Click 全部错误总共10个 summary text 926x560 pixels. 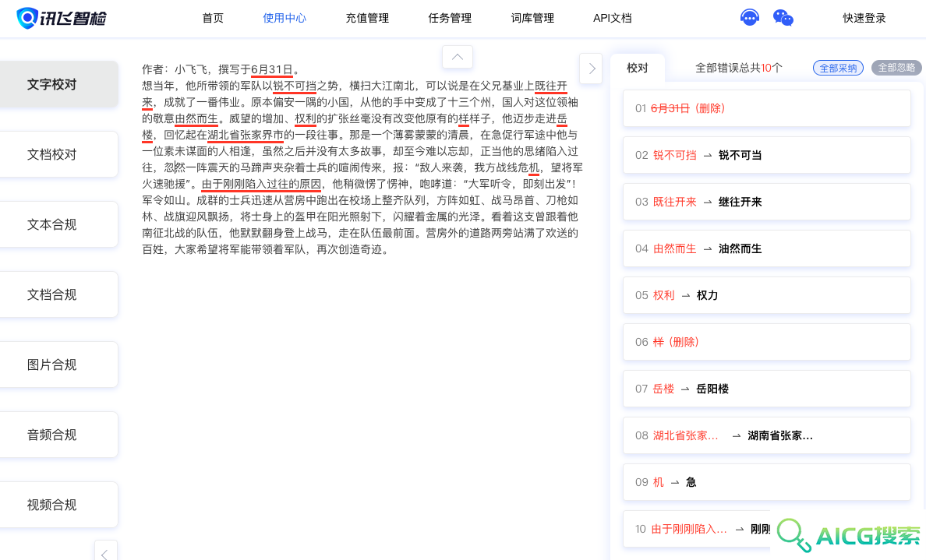(739, 68)
